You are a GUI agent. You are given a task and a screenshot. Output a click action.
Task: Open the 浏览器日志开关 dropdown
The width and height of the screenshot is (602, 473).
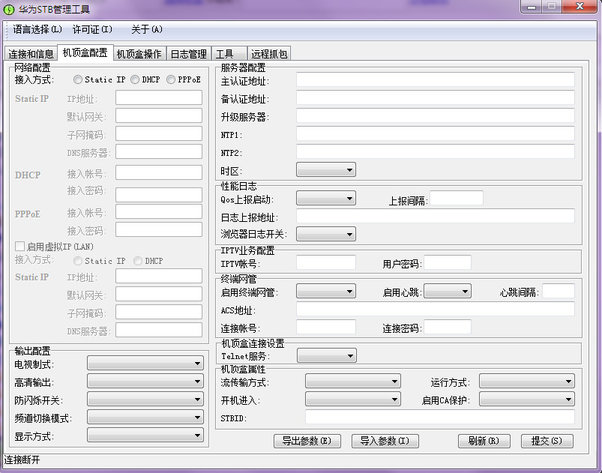[326, 234]
